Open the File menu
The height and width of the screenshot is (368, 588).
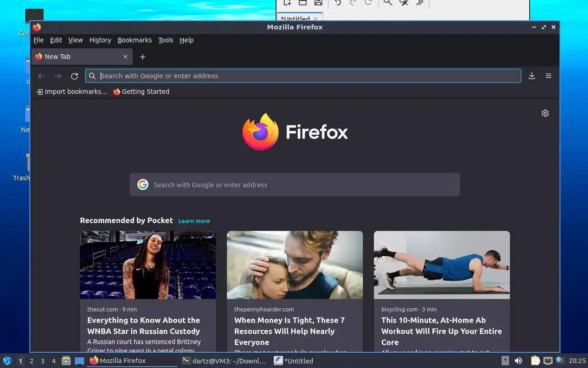coord(39,40)
